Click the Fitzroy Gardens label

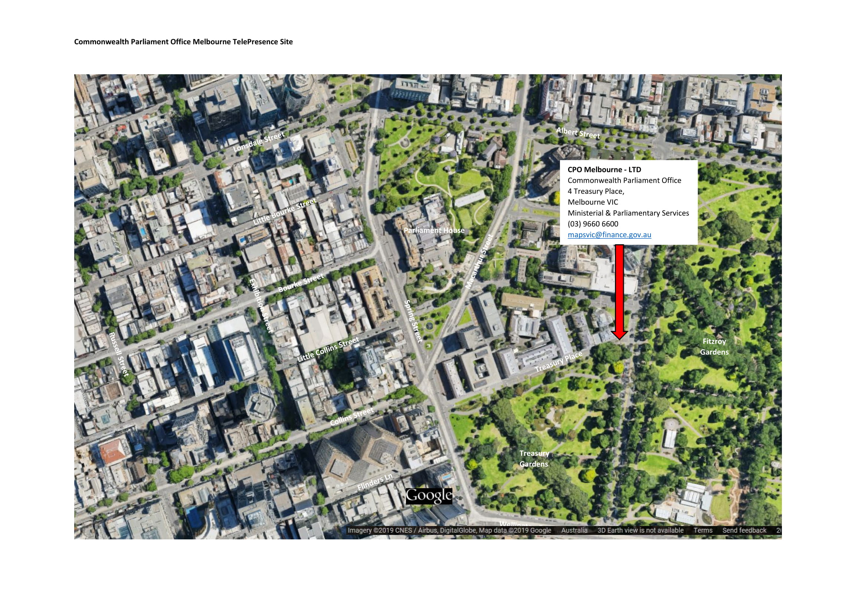click(x=714, y=347)
